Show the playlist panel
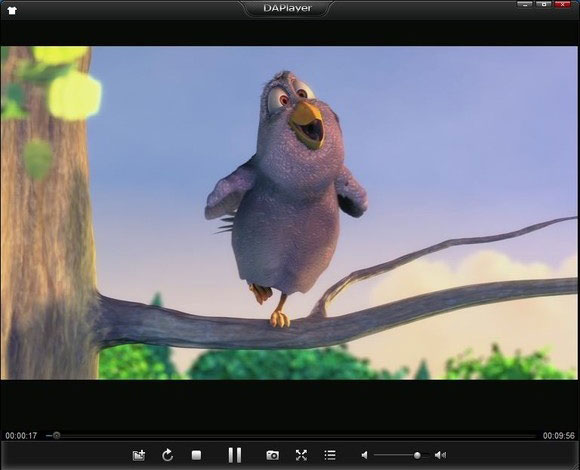 pos(330,455)
